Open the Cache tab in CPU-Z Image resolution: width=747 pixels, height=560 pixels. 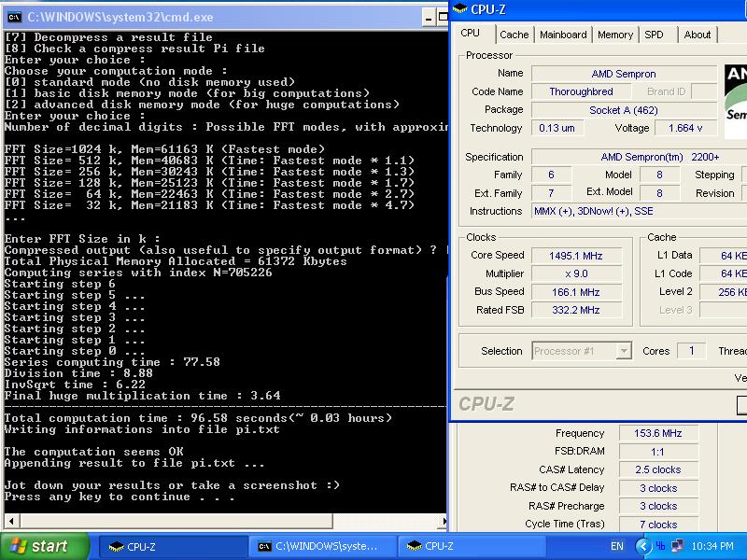click(514, 35)
